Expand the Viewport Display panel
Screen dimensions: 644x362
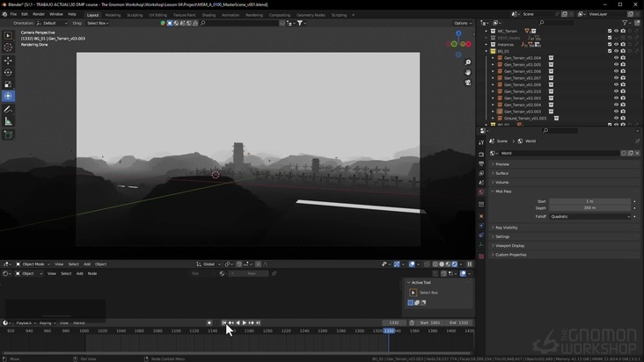(x=509, y=245)
